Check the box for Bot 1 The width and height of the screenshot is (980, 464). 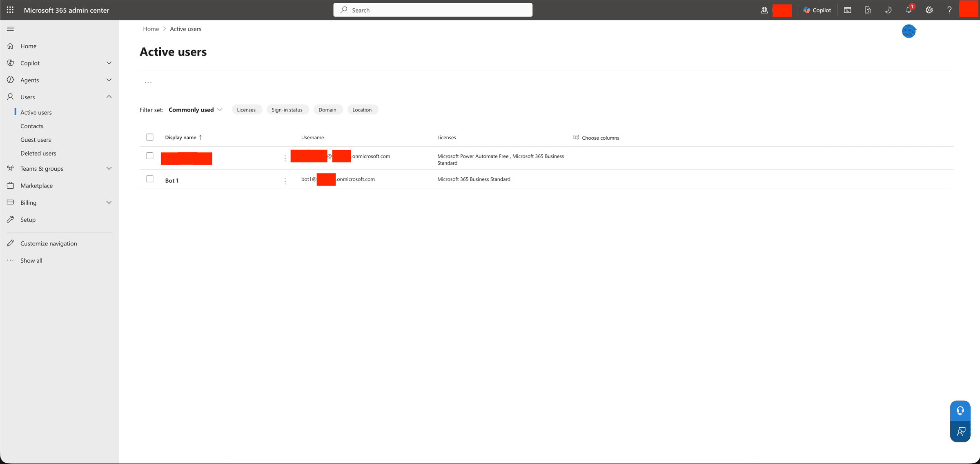tap(150, 179)
